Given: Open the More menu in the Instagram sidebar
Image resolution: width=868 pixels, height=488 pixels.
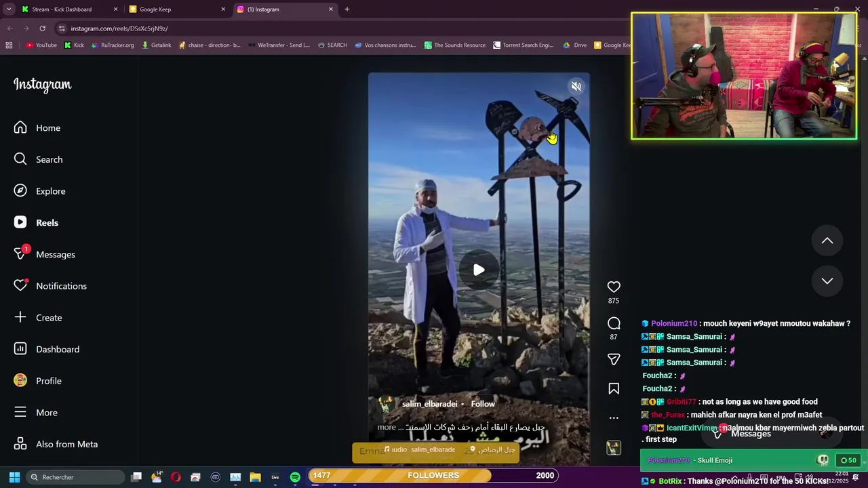Looking at the screenshot, I should 36,412.
